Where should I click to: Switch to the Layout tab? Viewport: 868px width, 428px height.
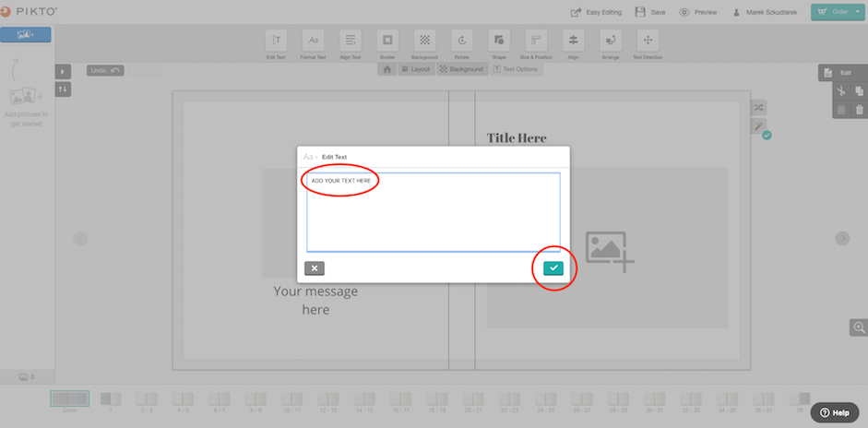click(416, 69)
